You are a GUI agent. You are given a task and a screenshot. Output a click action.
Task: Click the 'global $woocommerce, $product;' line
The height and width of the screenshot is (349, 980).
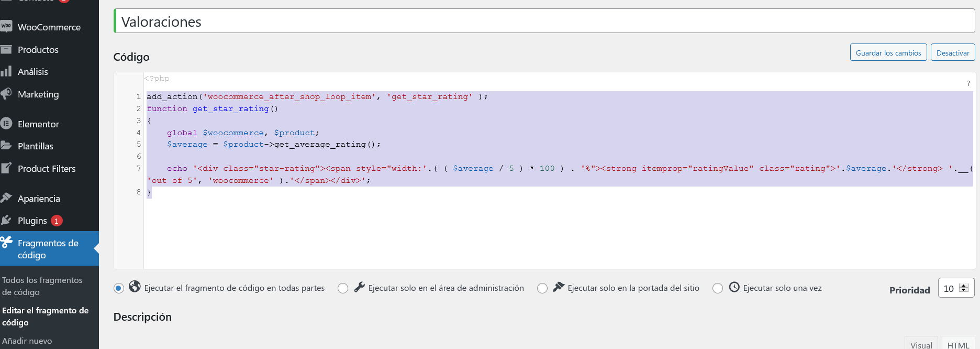(243, 133)
